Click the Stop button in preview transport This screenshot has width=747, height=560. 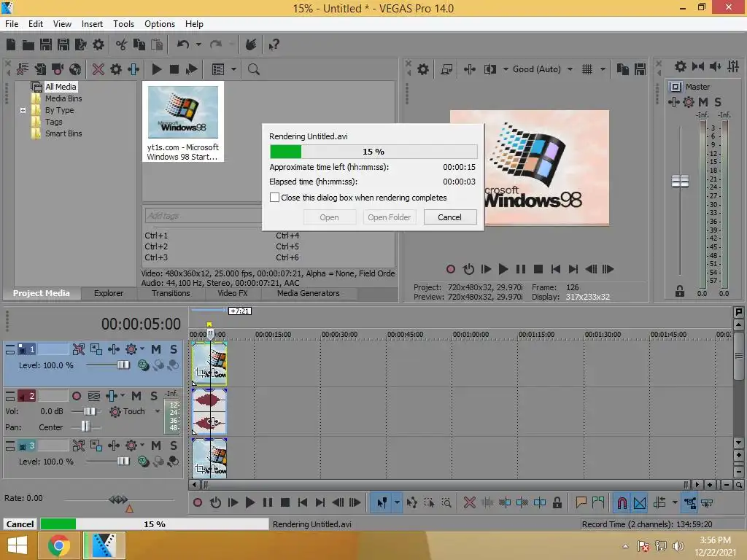pos(538,269)
